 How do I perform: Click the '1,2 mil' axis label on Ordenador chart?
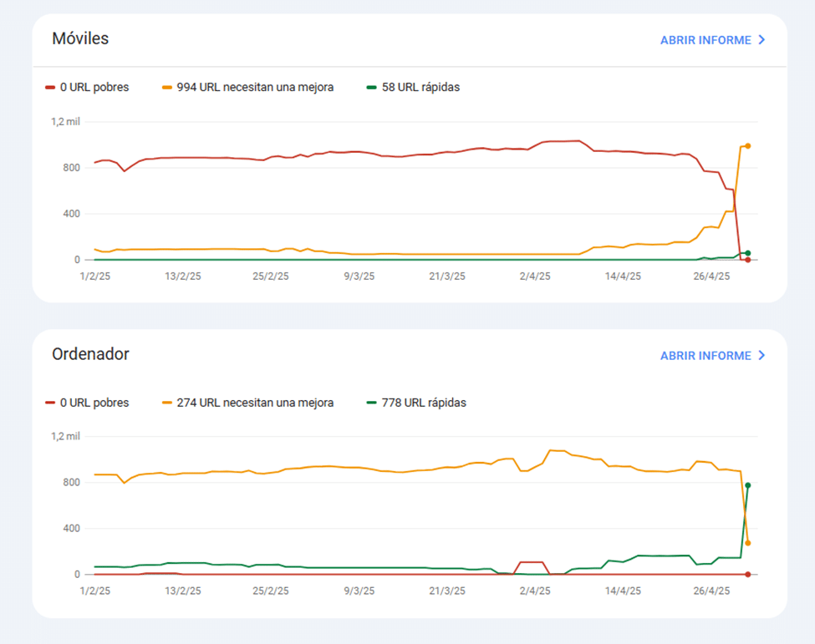pos(65,436)
